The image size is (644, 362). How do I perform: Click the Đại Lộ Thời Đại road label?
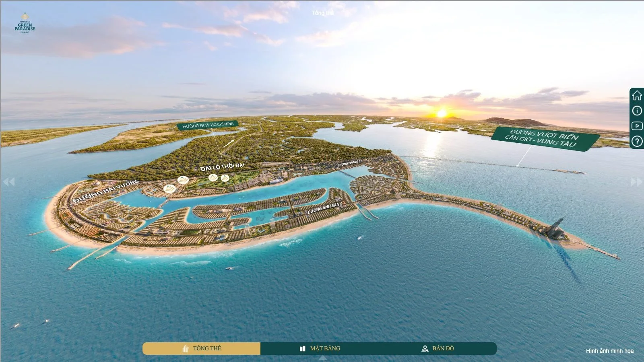[x=222, y=167]
